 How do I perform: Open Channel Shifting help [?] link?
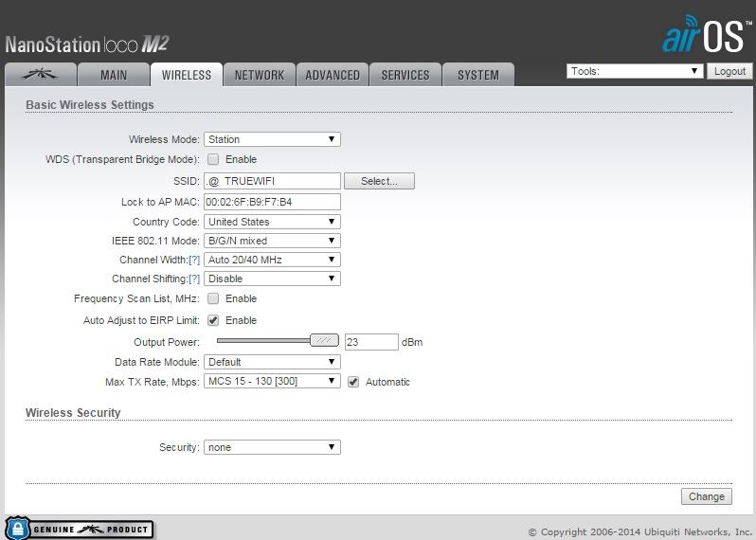pos(194,279)
